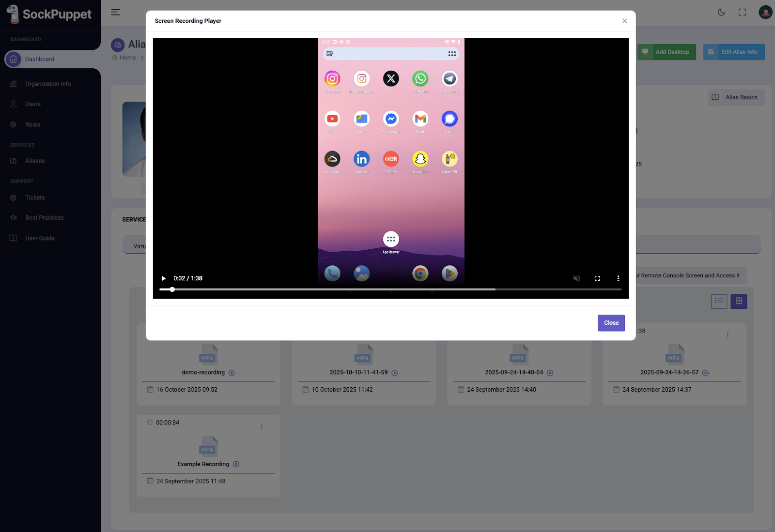Toggle dark mode moon icon
The width and height of the screenshot is (775, 532).
(721, 13)
